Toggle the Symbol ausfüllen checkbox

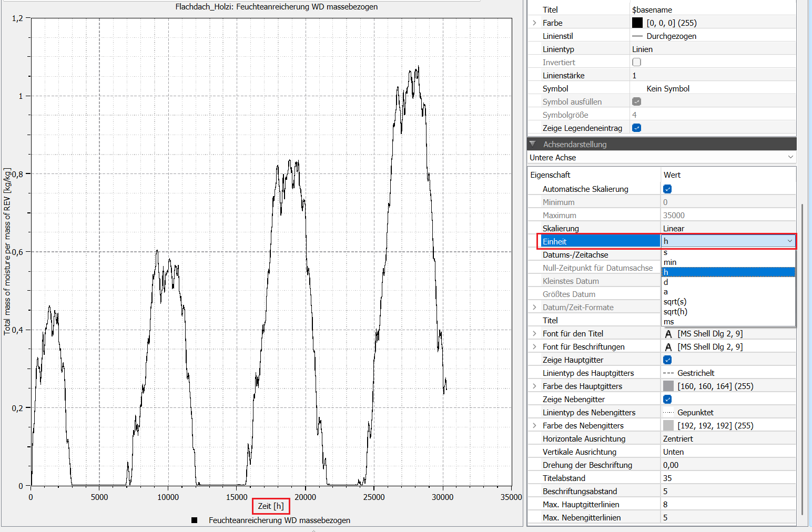636,101
